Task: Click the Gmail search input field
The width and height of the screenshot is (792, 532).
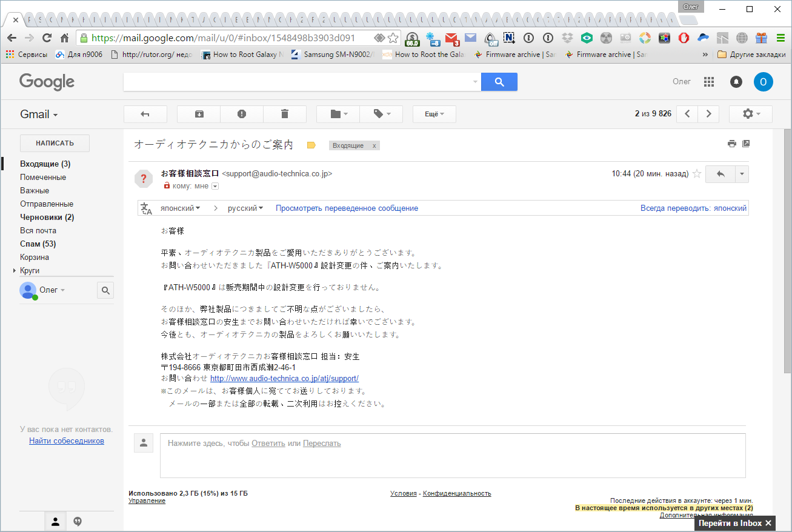Action: 297,82
